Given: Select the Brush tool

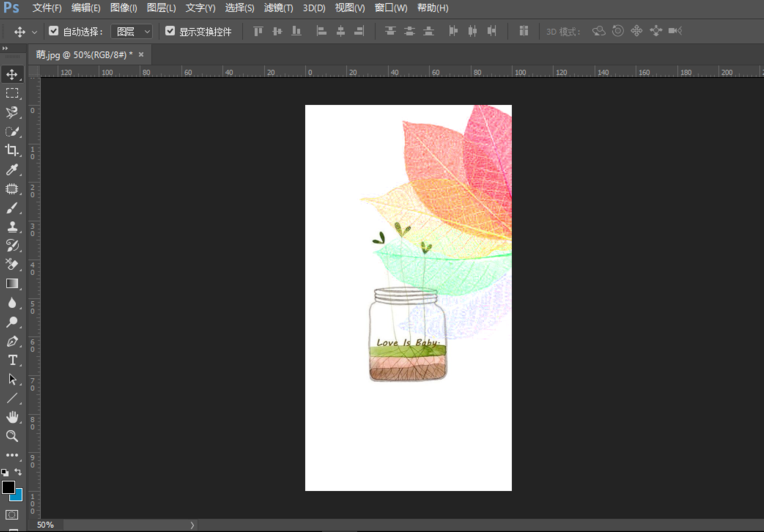Looking at the screenshot, I should coord(12,208).
